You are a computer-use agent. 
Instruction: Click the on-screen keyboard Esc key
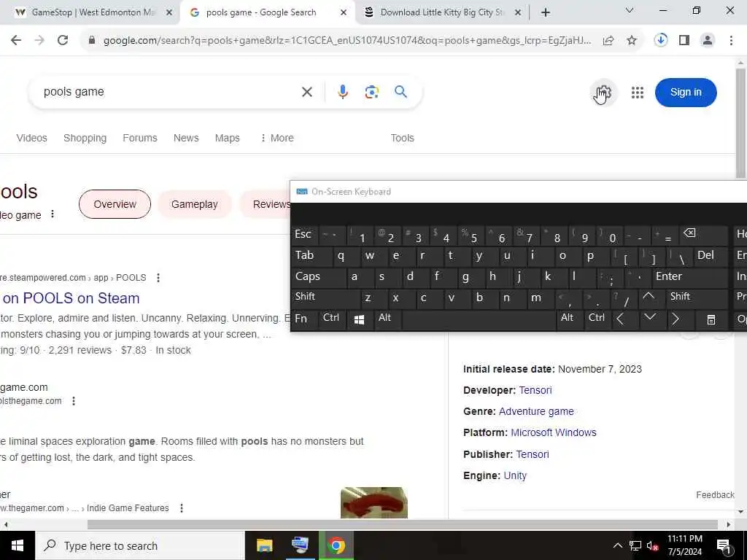tap(303, 235)
